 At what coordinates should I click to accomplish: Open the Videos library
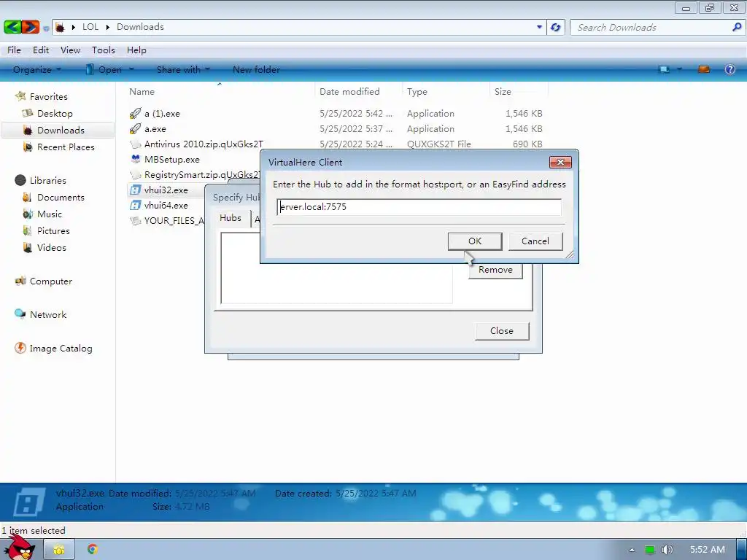click(52, 248)
